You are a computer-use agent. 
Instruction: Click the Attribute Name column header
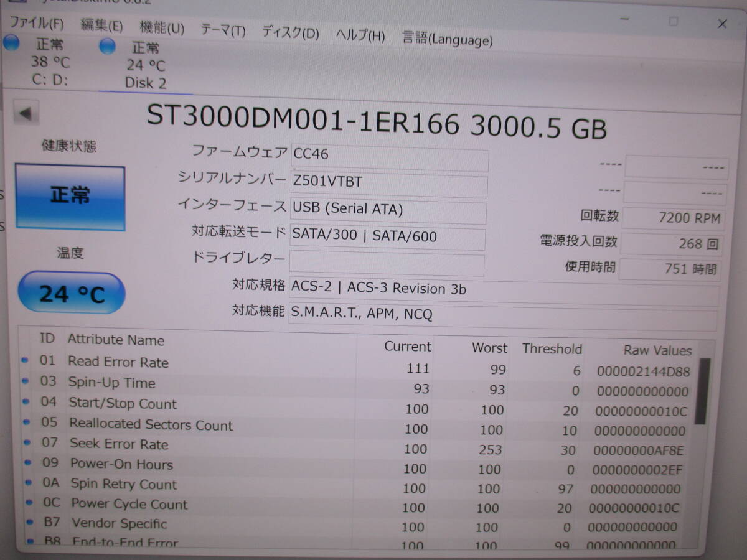116,340
